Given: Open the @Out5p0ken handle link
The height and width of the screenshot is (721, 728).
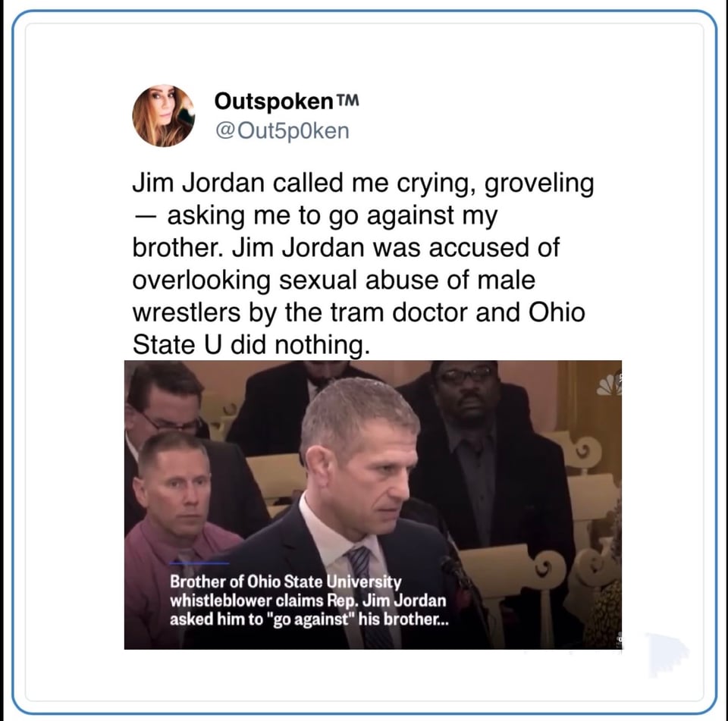Looking at the screenshot, I should (282, 131).
